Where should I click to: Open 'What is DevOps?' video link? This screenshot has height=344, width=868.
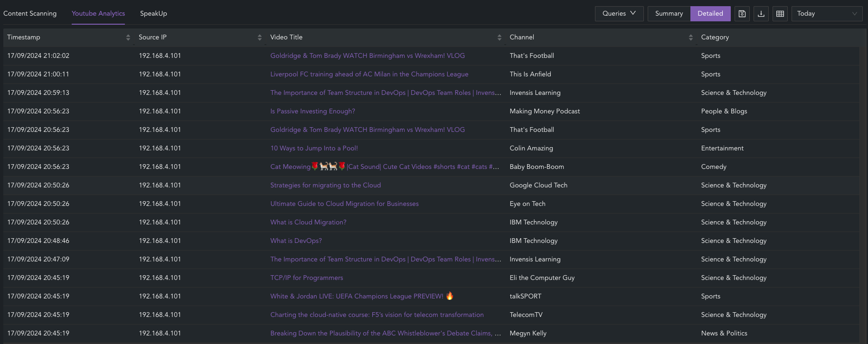tap(296, 241)
